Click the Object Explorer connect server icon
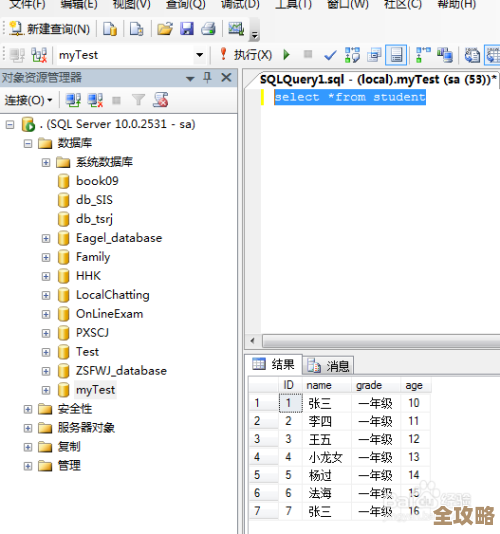Viewport: 500px width, 534px height. point(73,100)
